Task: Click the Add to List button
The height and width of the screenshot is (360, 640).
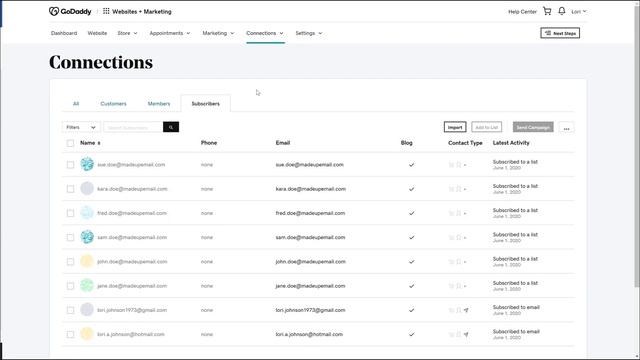Action: (487, 127)
